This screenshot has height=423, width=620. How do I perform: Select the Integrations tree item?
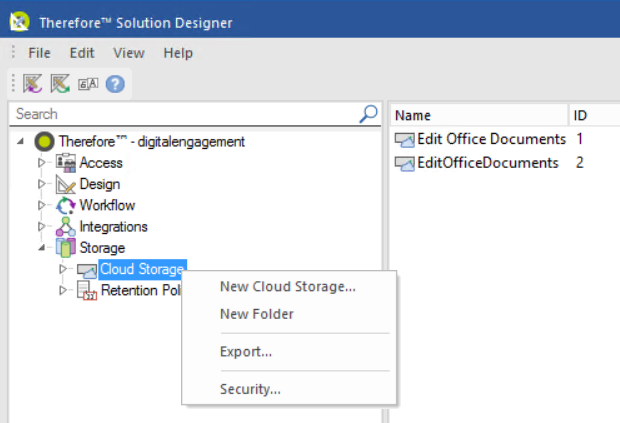113,227
